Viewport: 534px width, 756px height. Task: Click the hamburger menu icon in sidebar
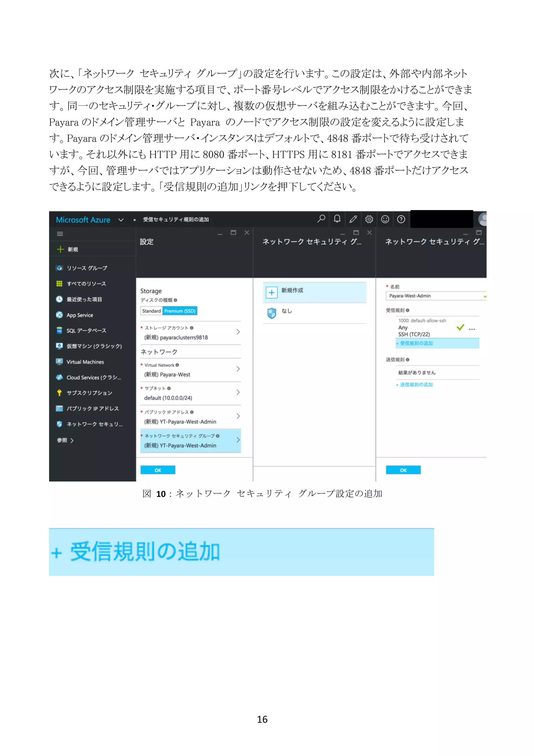[60, 234]
